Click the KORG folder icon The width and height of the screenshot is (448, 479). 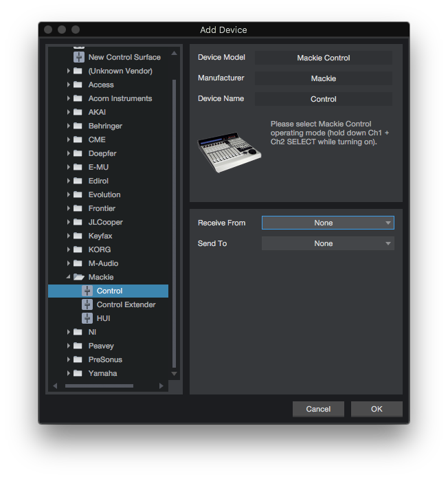click(x=78, y=249)
